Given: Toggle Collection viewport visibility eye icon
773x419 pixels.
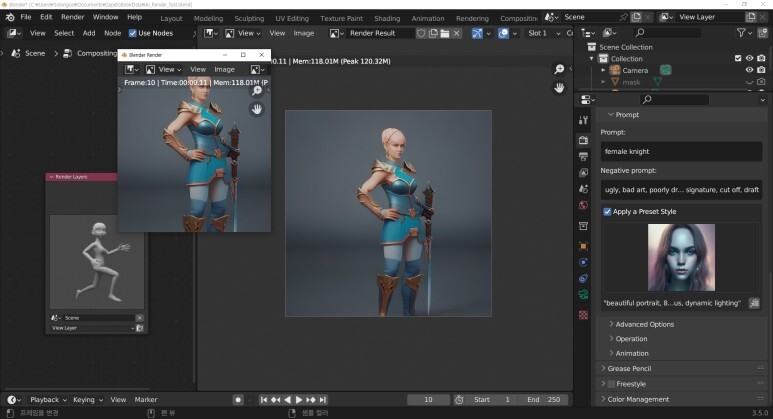Looking at the screenshot, I should [x=749, y=58].
